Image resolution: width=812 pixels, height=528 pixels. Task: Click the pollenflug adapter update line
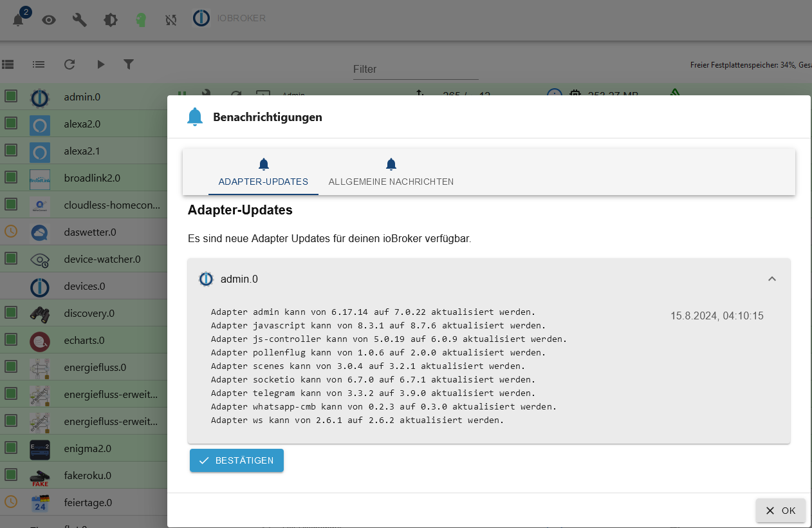tap(378, 352)
